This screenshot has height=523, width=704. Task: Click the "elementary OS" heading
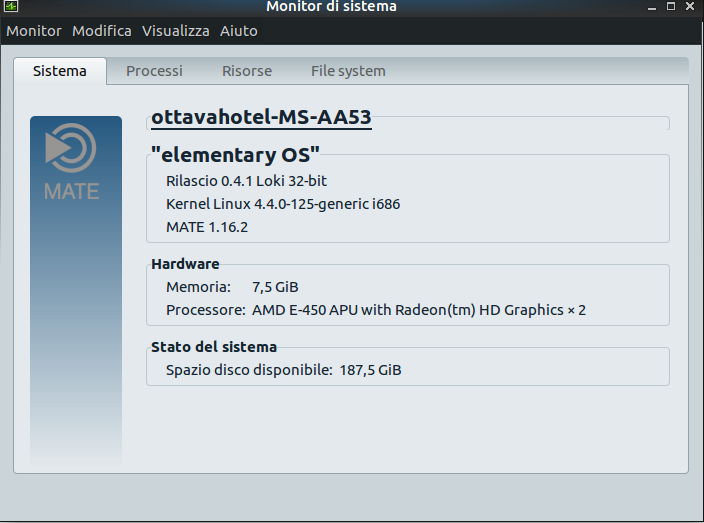(x=235, y=155)
